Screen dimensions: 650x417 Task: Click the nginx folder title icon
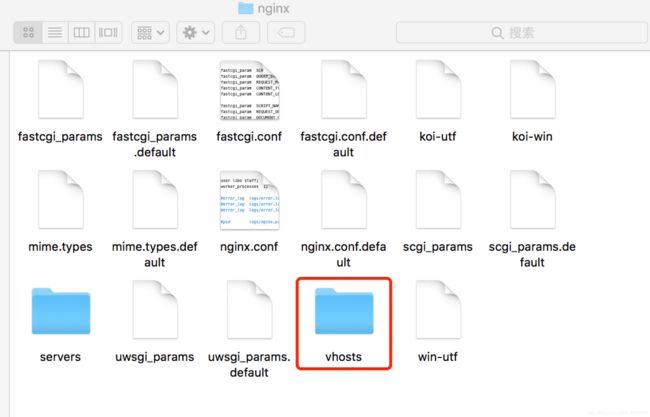[x=245, y=7]
